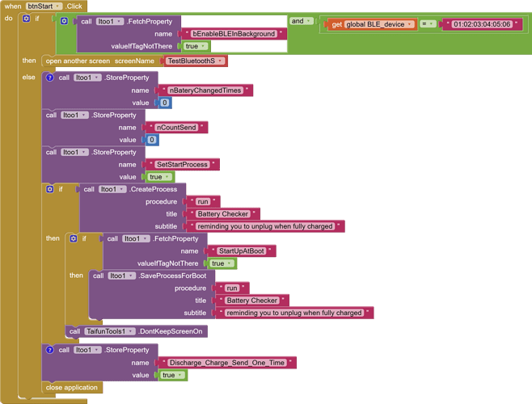The width and height of the screenshot is (532, 404).
Task: Edit the StartUpAtBoot text block
Action: 242,251
